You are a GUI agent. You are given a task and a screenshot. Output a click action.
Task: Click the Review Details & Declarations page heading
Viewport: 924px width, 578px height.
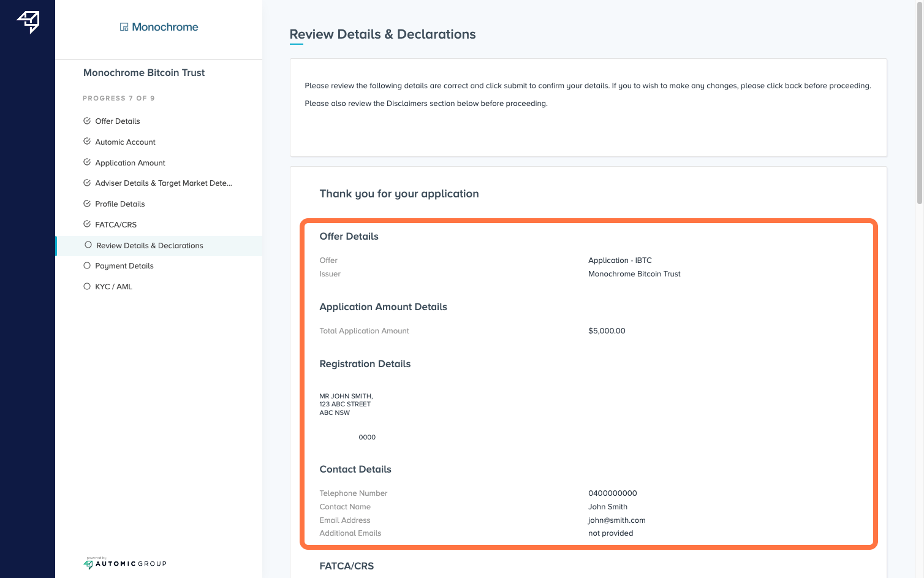pos(382,34)
